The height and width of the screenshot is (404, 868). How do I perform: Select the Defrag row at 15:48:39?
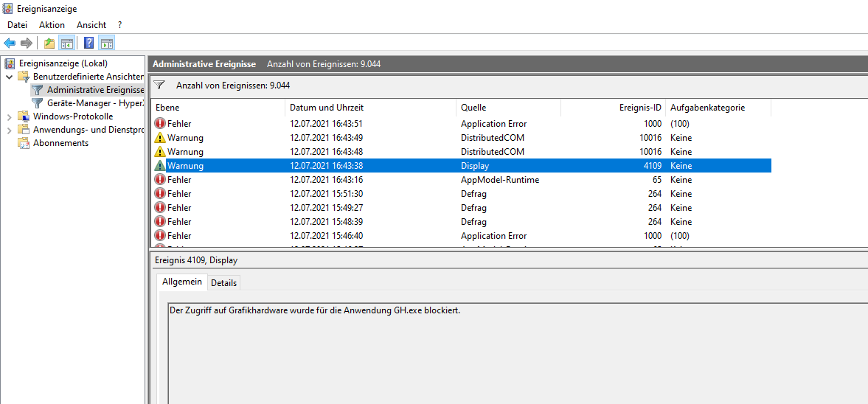point(461,221)
